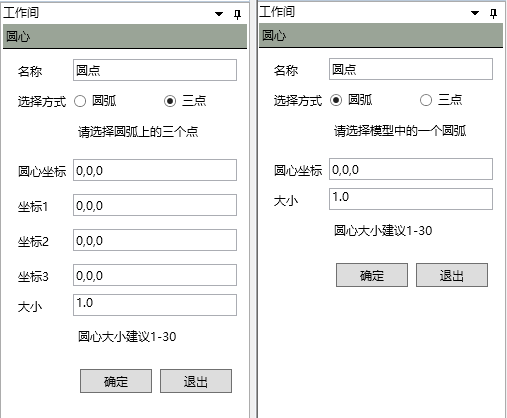Image resolution: width=507 pixels, height=418 pixels.
Task: Click the 坐标2 input field
Action: pos(155,240)
